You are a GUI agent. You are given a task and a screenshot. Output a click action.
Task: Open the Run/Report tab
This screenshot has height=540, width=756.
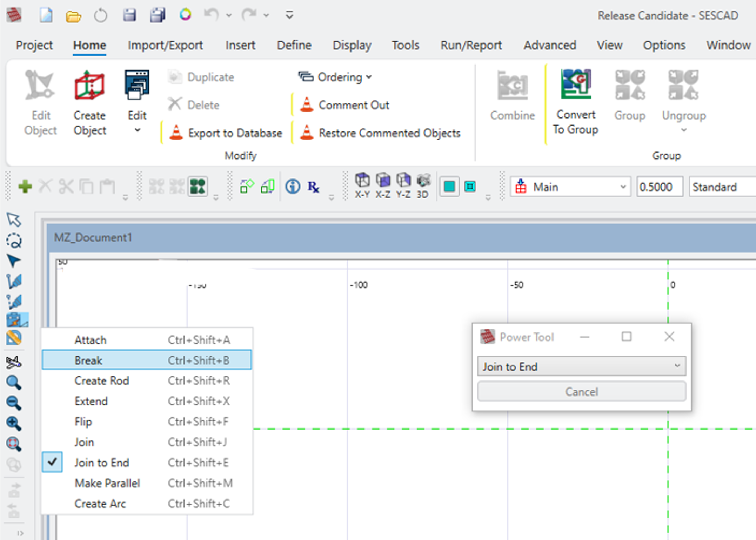click(x=471, y=45)
